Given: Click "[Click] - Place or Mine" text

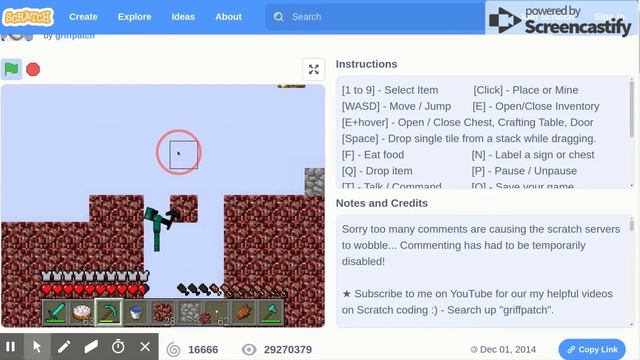Looking at the screenshot, I should pos(525,90).
